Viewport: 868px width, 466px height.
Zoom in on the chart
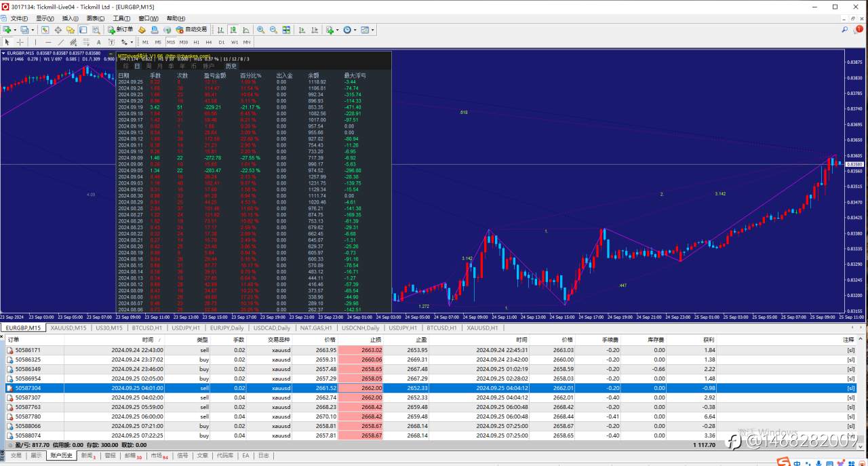(260, 30)
